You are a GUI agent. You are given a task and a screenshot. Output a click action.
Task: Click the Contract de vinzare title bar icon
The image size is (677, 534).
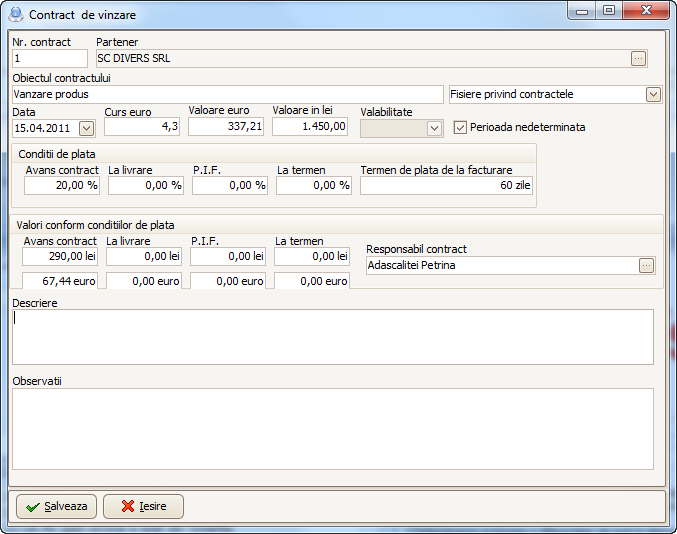(16, 15)
